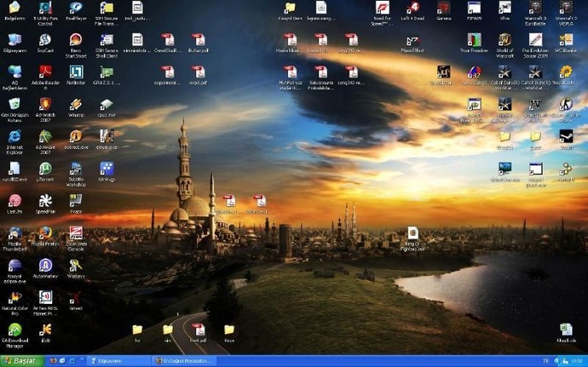The image size is (588, 367).
Task: Launch the Garena shortcut
Action: [443, 8]
